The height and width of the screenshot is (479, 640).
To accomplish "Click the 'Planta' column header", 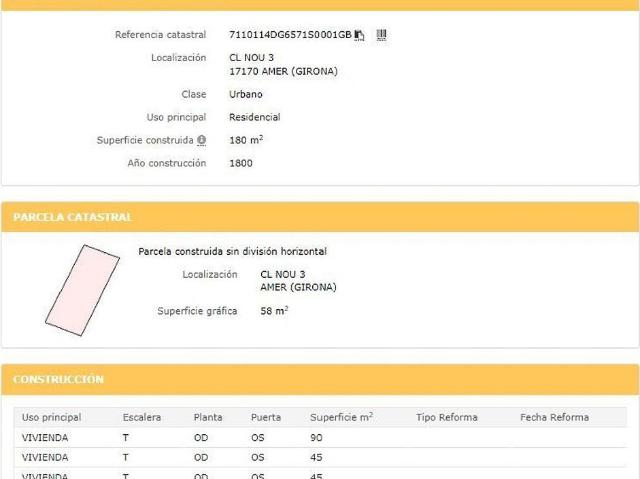I will pos(208,417).
